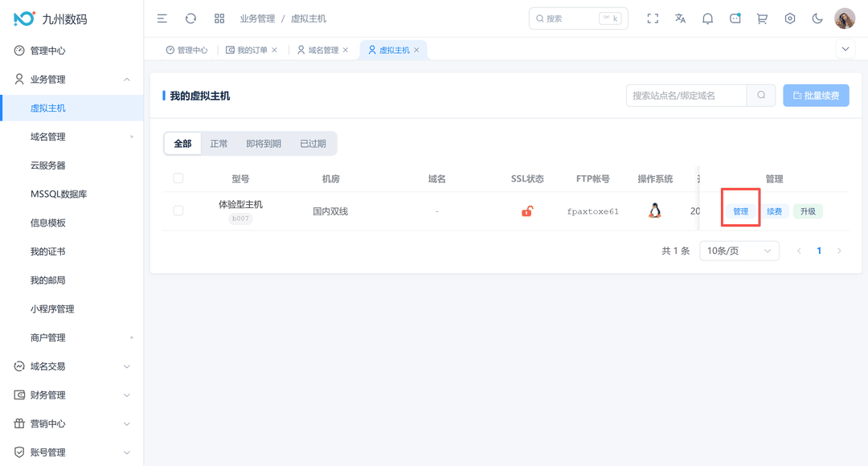
Task: Toggle fullscreen mode icon
Action: (x=653, y=18)
